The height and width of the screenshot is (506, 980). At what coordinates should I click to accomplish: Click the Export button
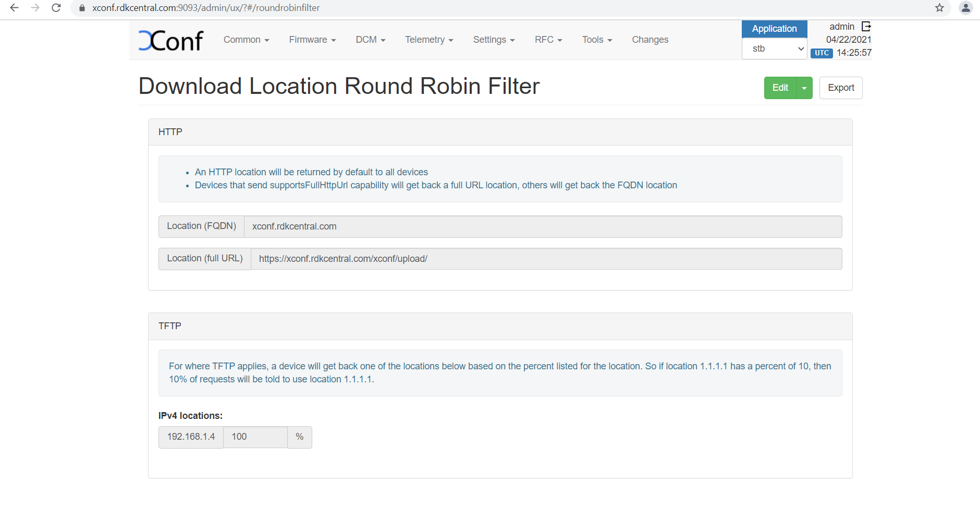840,88
